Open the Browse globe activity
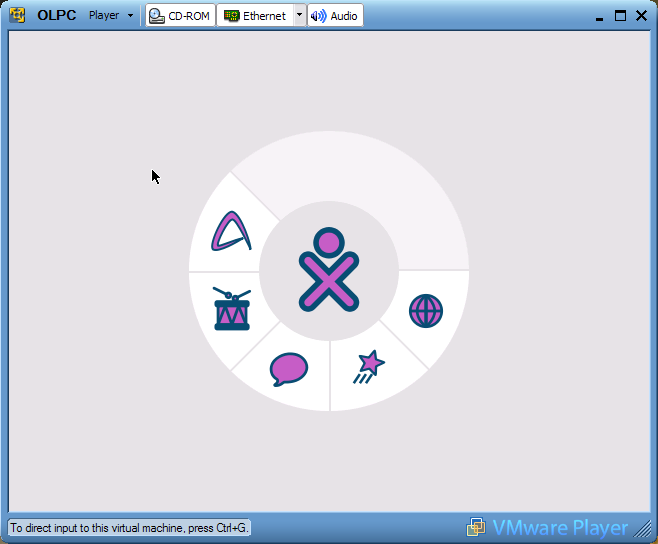This screenshot has width=658, height=544. 426,311
